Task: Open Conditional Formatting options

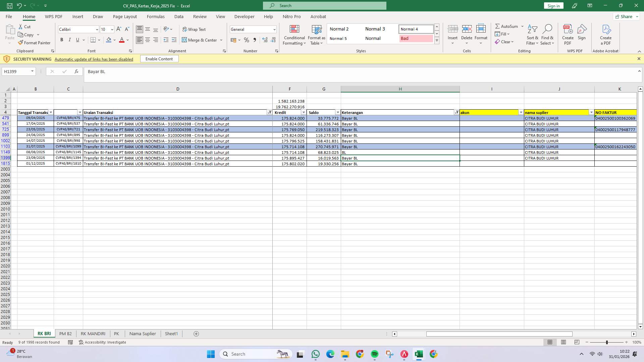Action: point(294,35)
